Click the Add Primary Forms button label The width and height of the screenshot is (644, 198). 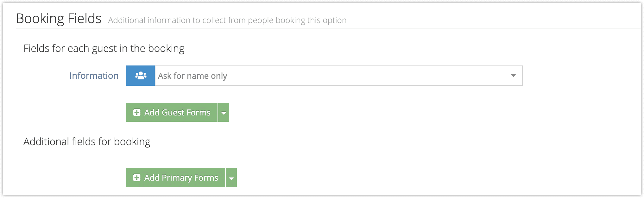point(181,178)
